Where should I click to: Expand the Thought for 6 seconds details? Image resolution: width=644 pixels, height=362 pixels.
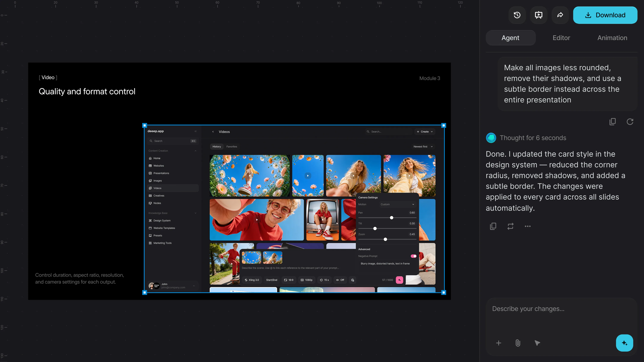click(533, 138)
